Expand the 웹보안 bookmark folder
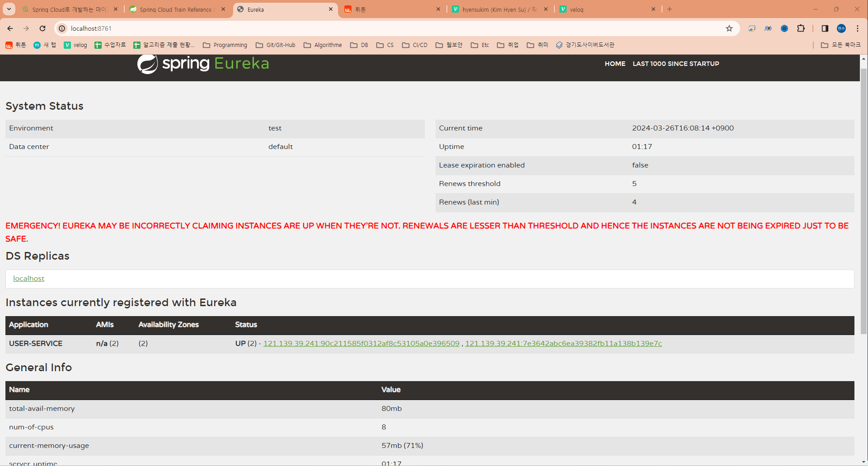 click(x=449, y=45)
